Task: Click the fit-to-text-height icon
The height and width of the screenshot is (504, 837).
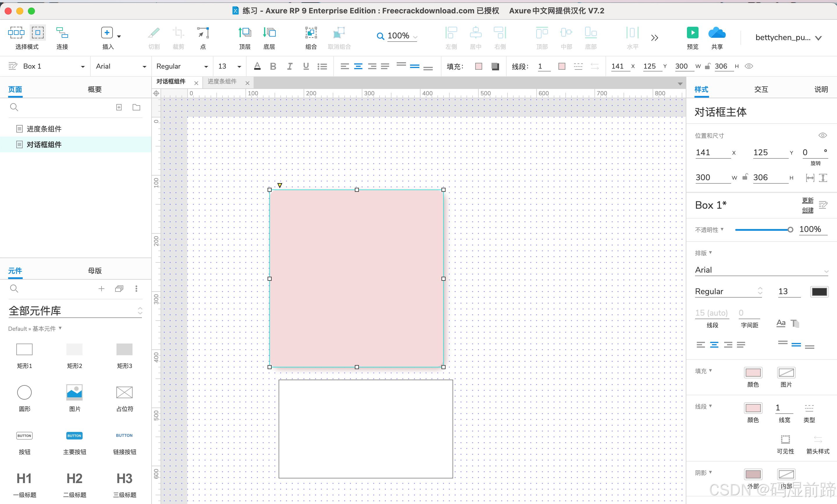Action: 823,178
